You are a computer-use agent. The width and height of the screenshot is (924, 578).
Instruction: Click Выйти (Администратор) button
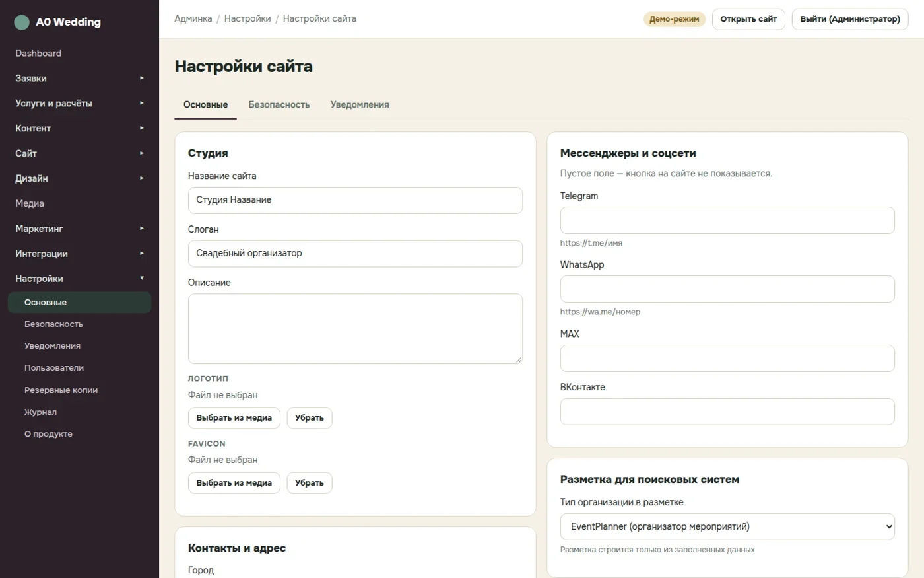850,19
